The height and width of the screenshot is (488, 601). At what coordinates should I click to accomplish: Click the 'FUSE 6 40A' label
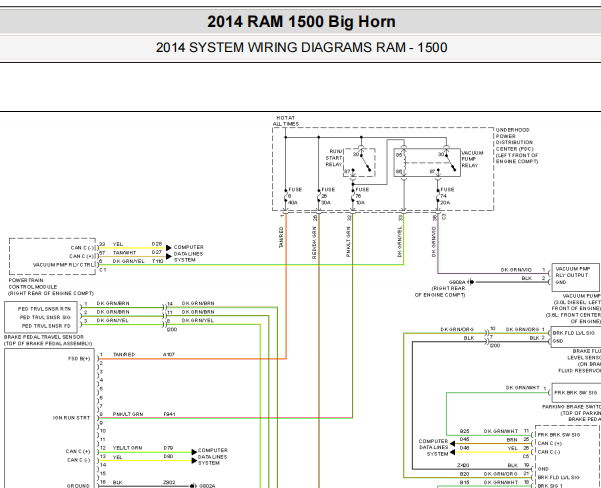pyautogui.click(x=295, y=196)
